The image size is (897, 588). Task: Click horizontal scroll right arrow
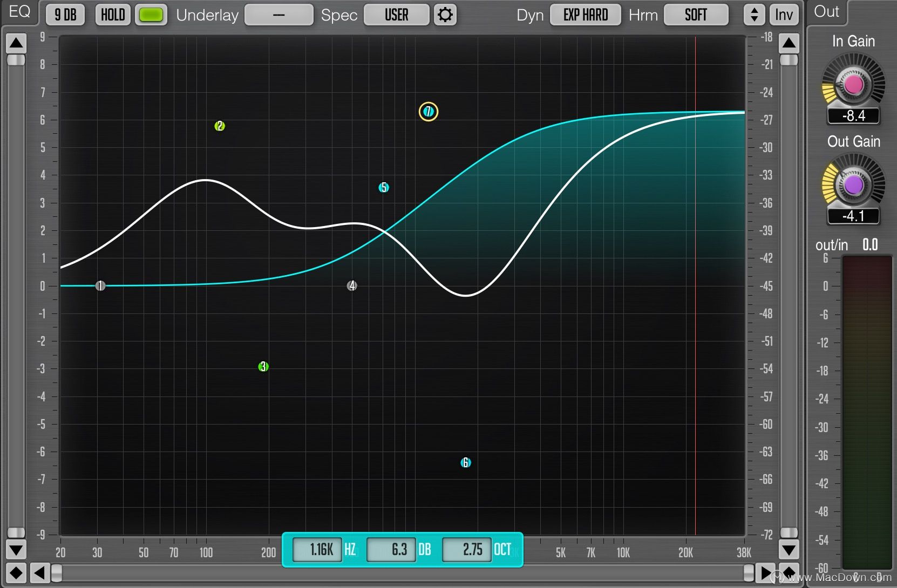click(x=765, y=573)
